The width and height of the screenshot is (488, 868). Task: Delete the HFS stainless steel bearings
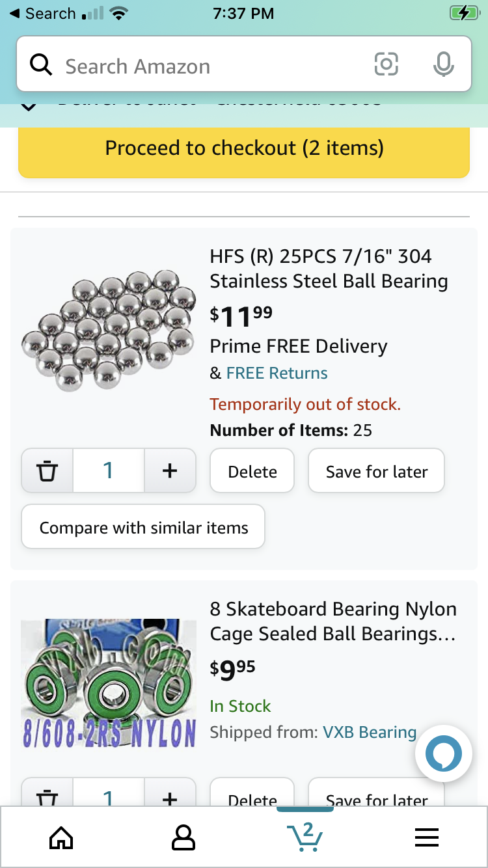252,471
